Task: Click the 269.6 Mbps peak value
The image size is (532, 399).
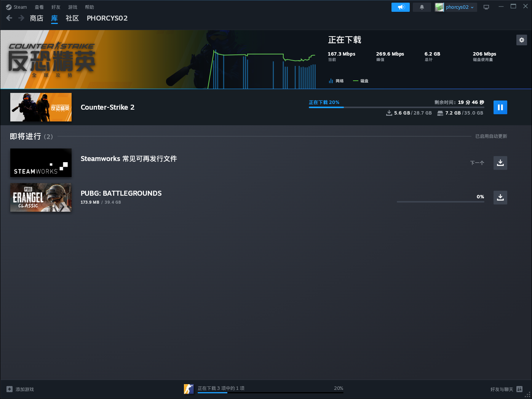Action: tap(390, 54)
